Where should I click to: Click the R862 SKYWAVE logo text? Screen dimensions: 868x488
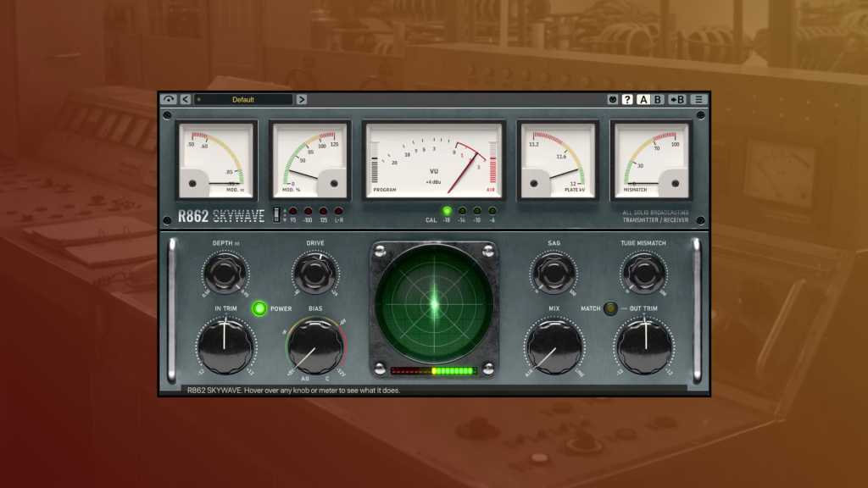click(221, 216)
